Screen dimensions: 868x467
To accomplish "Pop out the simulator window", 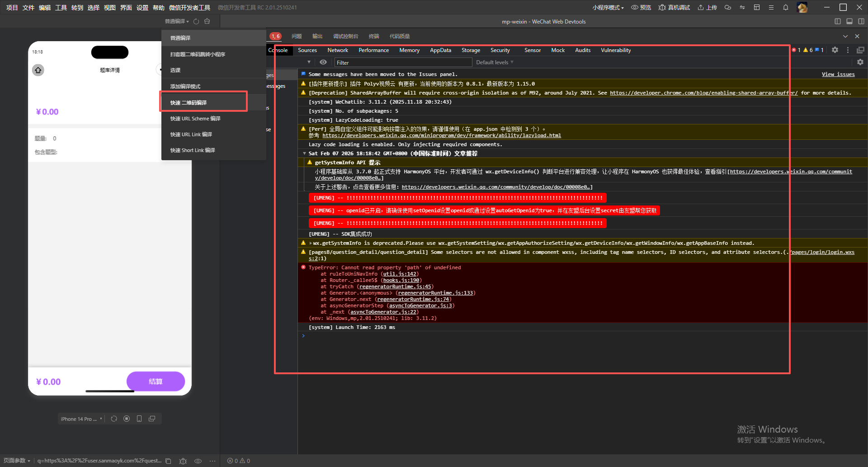I will pos(152,419).
